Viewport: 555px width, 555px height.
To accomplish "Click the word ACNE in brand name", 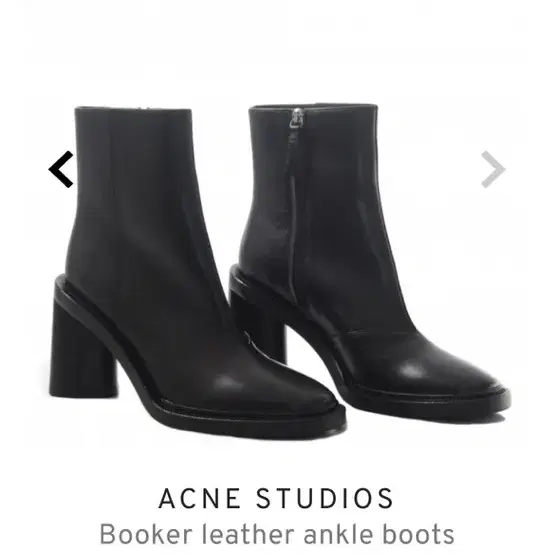I will coord(200,498).
